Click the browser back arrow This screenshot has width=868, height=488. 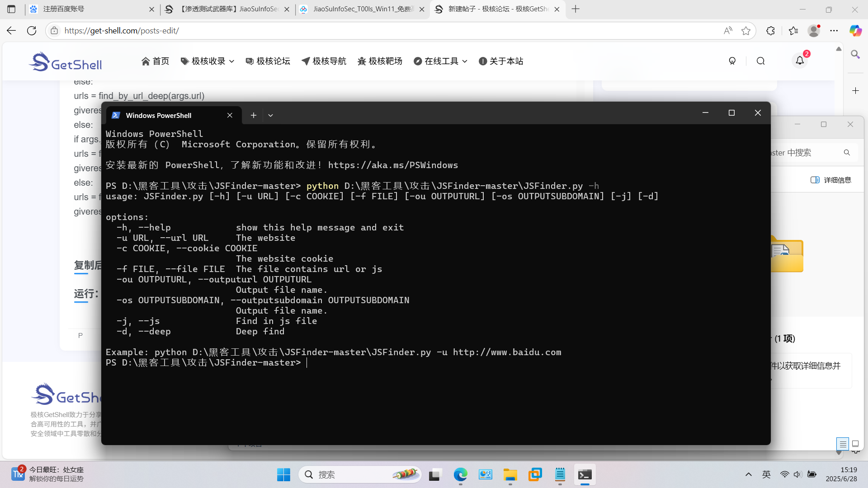[x=11, y=30]
